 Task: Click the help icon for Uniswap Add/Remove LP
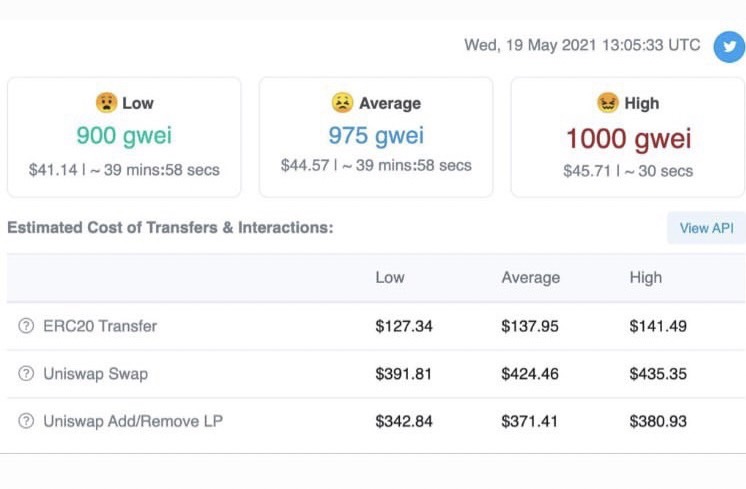click(x=26, y=421)
